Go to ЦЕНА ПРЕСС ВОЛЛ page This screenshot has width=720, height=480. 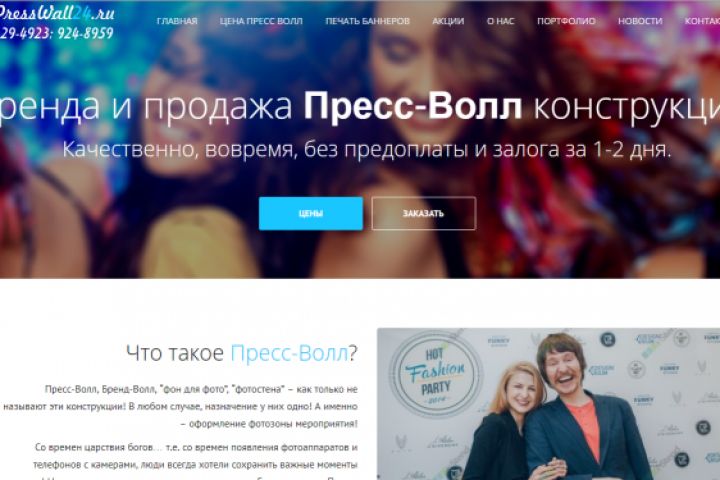coord(261,21)
